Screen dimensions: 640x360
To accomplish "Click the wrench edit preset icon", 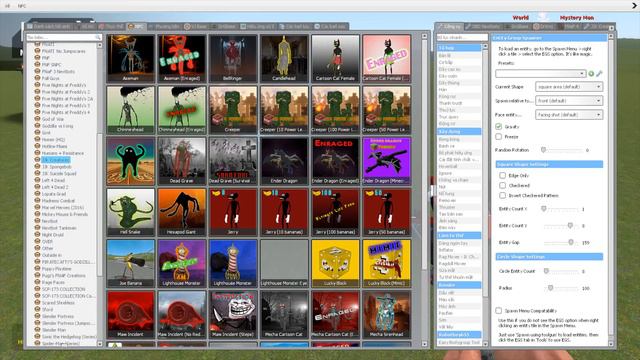I will click(x=599, y=73).
